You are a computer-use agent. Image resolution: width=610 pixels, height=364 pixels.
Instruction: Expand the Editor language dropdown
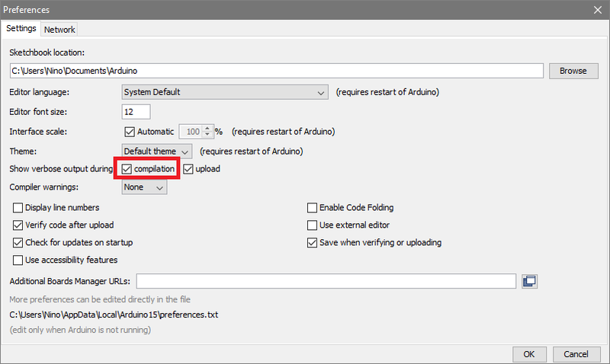[225, 92]
